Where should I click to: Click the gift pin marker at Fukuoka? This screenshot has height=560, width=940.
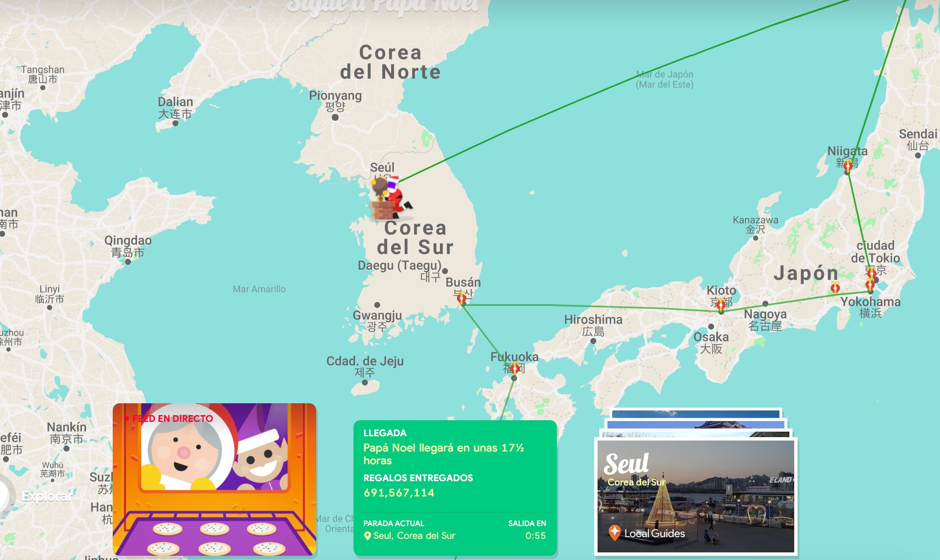click(x=514, y=368)
